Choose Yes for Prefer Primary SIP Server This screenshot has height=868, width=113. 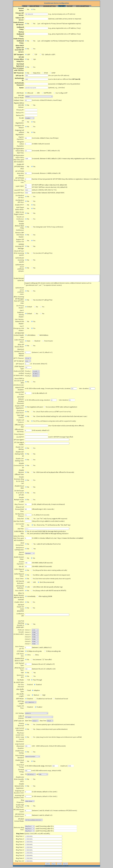[x=32, y=24]
